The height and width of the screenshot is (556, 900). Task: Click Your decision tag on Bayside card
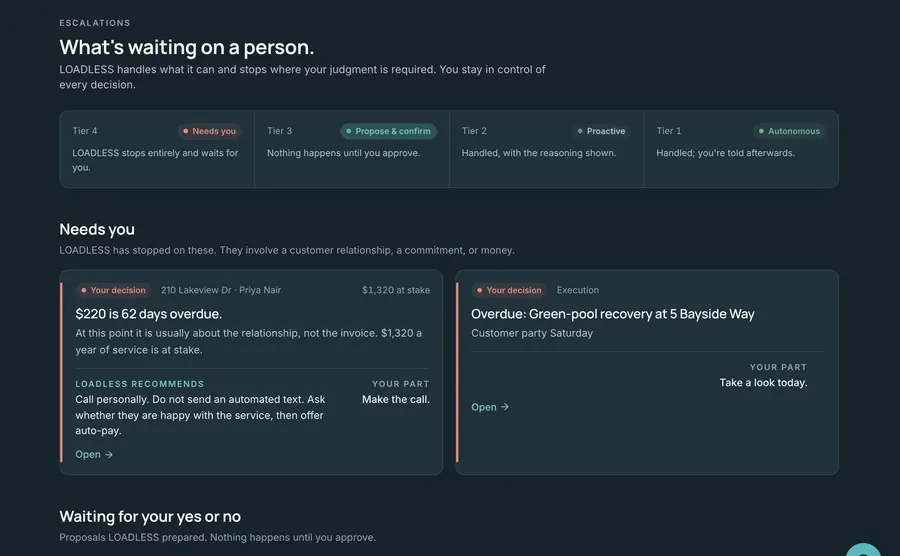pos(509,290)
